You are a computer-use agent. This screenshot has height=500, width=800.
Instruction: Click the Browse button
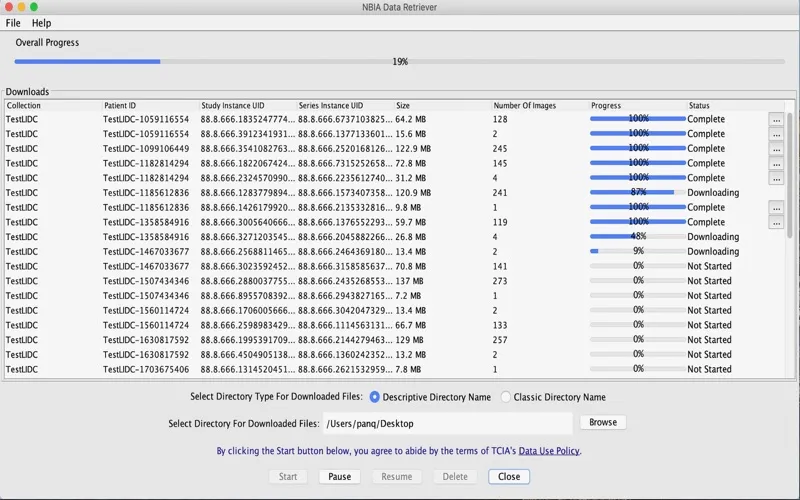click(x=603, y=422)
